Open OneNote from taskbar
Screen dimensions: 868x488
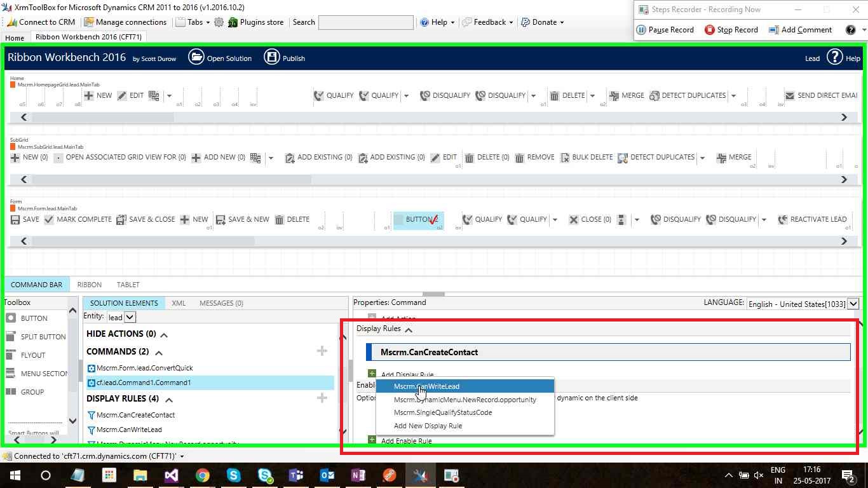click(x=358, y=475)
